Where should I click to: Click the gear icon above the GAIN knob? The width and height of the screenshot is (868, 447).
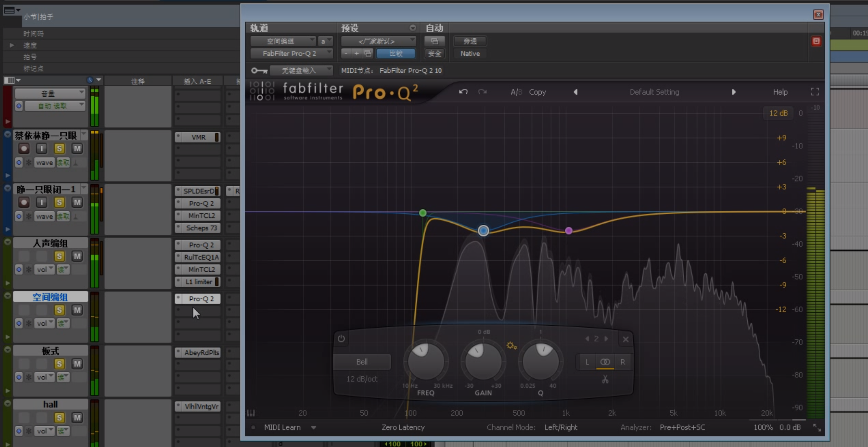[511, 346]
